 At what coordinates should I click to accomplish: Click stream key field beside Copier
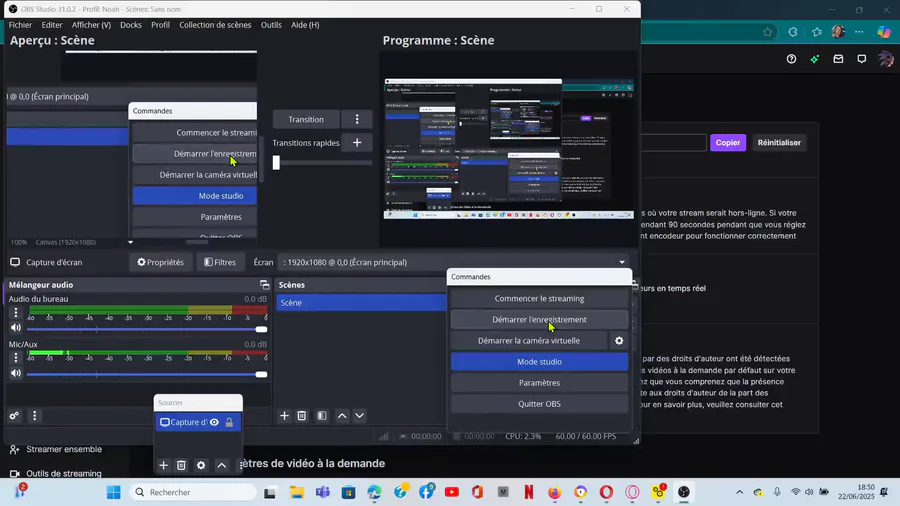click(x=673, y=142)
